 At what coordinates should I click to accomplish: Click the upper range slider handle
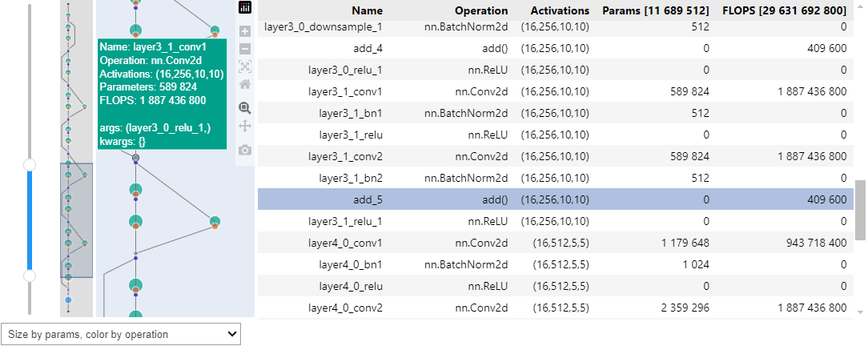tap(30, 165)
